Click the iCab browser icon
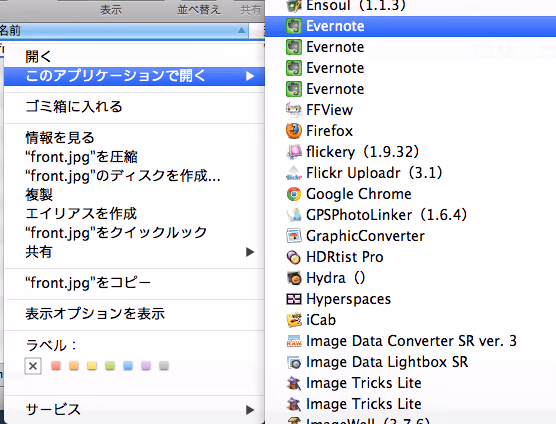The width and height of the screenshot is (556, 424). click(294, 320)
